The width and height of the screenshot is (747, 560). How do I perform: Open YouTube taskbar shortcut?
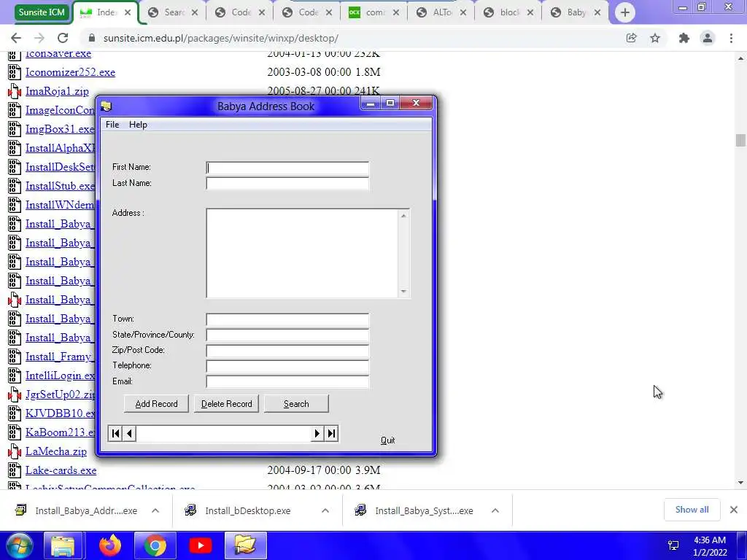[200, 545]
